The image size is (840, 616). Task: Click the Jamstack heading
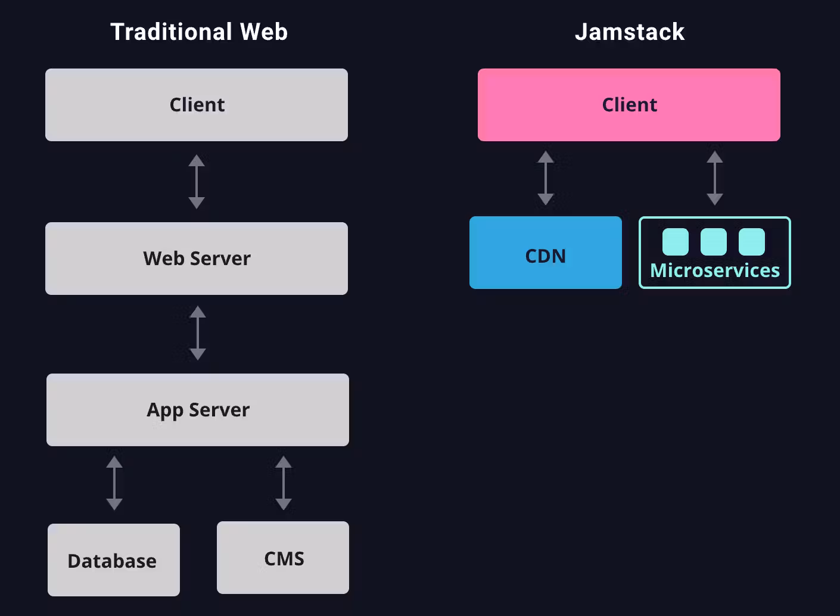tap(630, 32)
